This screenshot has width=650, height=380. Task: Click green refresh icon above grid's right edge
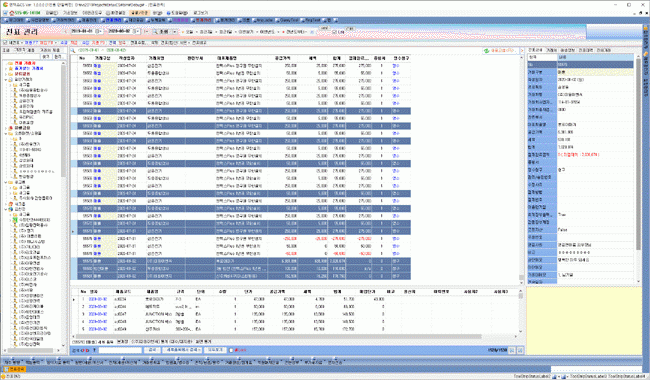(486, 51)
